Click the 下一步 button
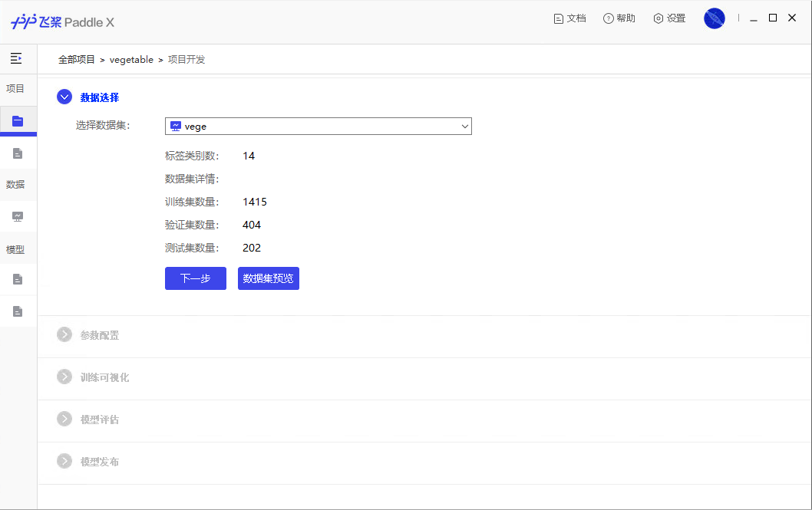The width and height of the screenshot is (812, 510). [195, 278]
